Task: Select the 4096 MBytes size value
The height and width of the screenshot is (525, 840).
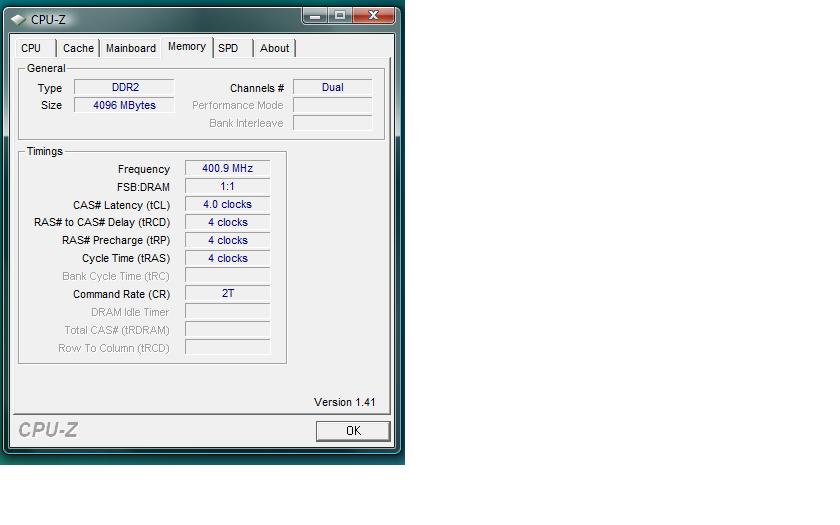Action: point(124,105)
